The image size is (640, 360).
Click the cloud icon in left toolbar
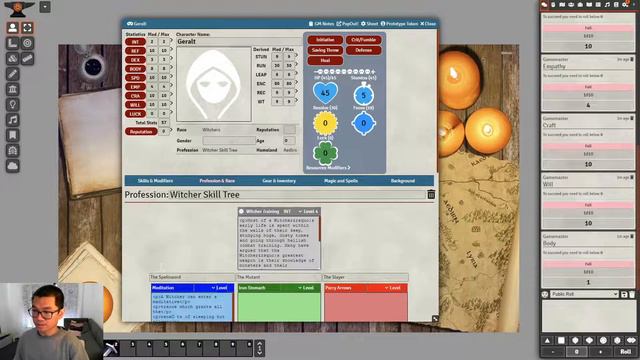13,166
